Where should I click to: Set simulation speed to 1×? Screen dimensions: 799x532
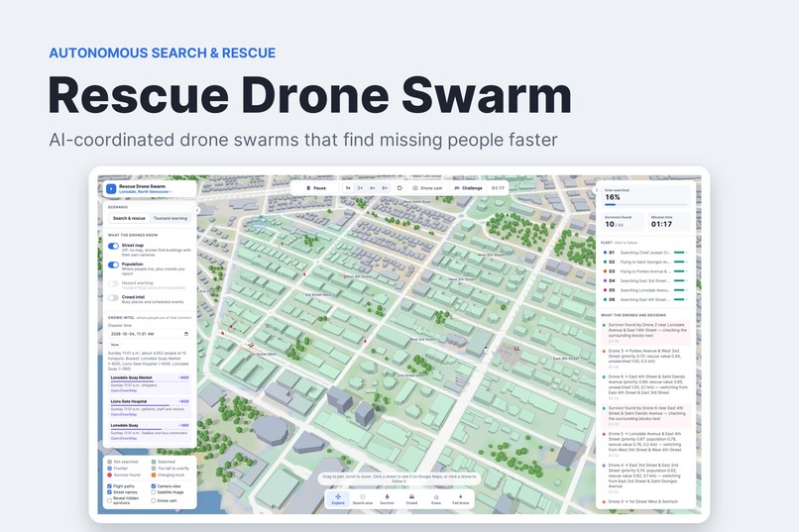348,188
